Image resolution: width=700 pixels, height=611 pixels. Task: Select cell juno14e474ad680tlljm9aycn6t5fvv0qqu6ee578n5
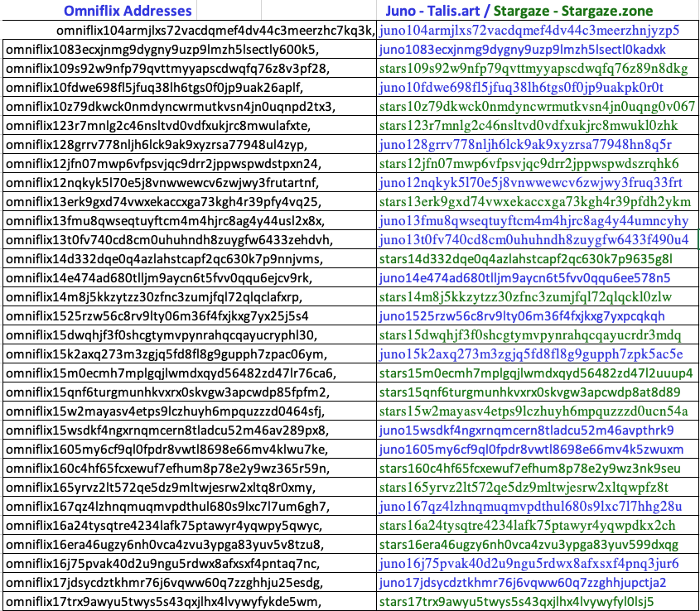(x=538, y=278)
